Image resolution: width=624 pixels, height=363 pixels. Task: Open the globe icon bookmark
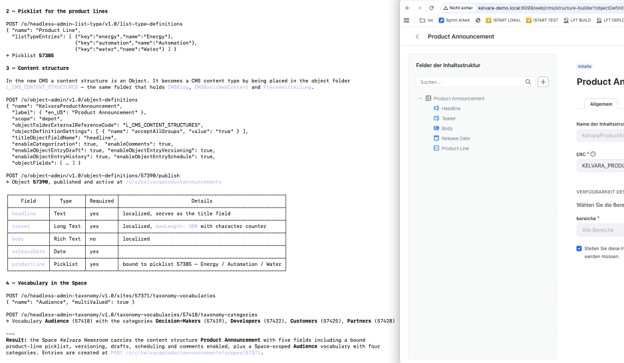pos(478,20)
